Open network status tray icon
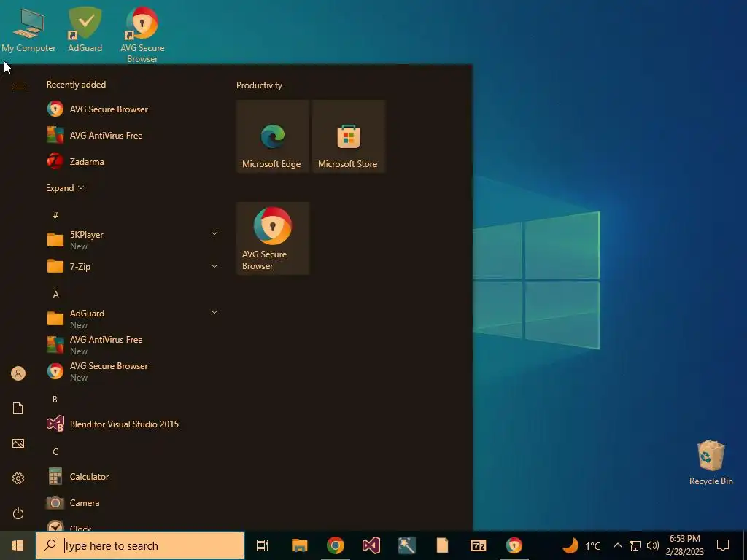 tap(635, 545)
